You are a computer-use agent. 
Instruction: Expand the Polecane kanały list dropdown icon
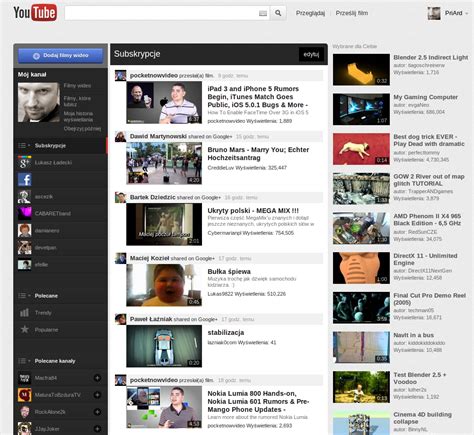(24, 361)
